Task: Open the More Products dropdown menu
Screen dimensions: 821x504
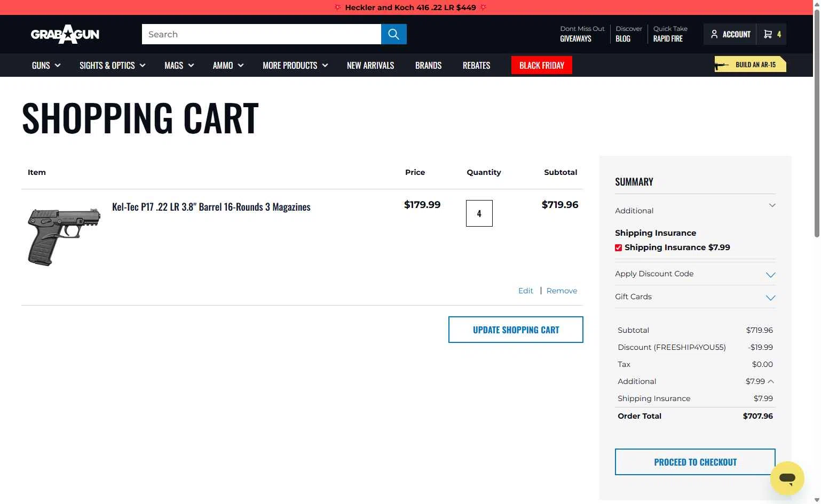Action: 295,65
